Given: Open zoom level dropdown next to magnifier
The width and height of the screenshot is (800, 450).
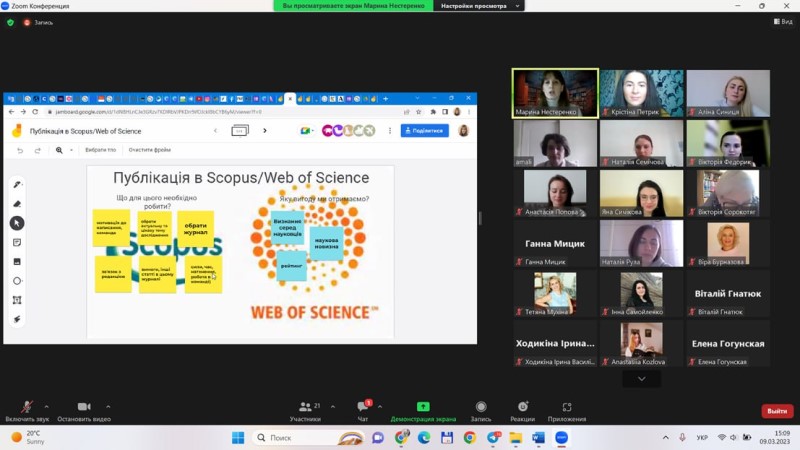Looking at the screenshot, I should 71,150.
